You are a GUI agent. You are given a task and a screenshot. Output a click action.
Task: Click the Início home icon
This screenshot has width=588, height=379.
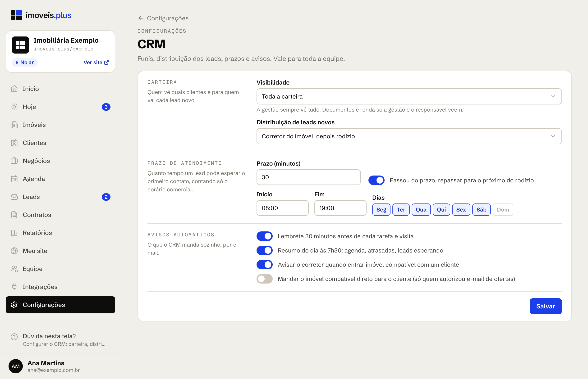tap(14, 89)
